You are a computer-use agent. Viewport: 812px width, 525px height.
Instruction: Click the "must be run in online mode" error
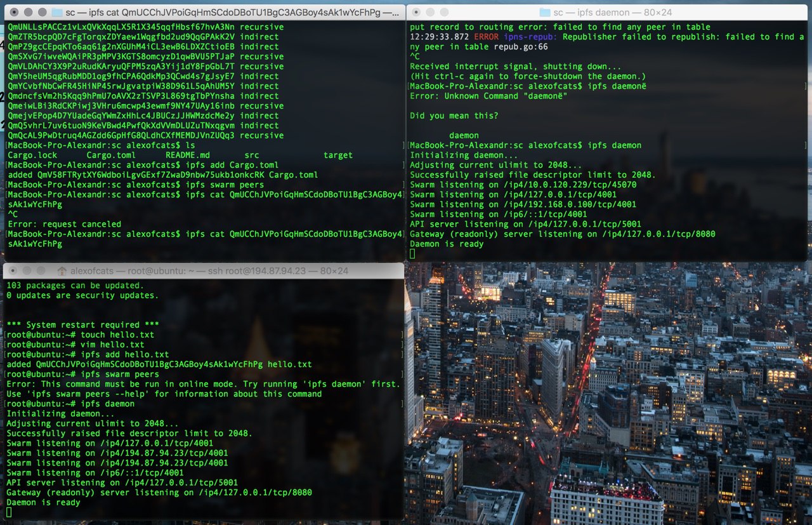click(x=204, y=384)
